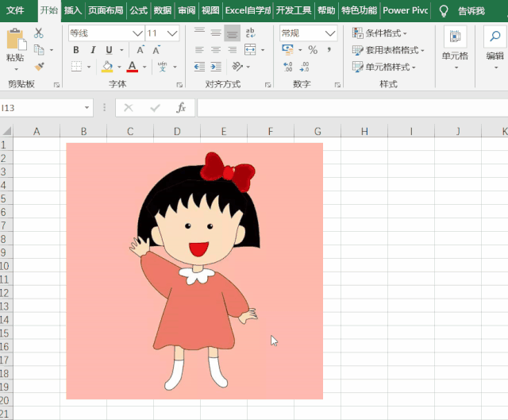This screenshot has width=508, height=420.
Task: Open Number group dialog launcher
Action: 337,85
